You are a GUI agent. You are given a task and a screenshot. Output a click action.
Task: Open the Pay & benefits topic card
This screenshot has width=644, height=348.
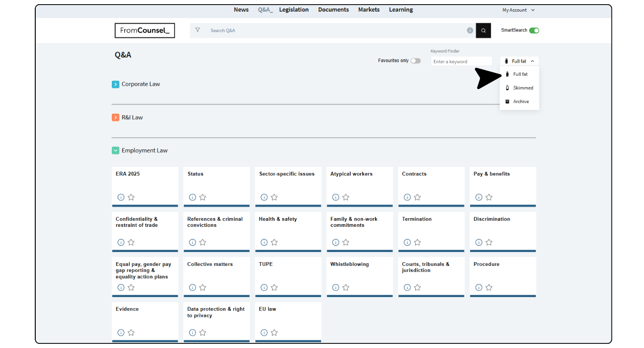(x=503, y=187)
